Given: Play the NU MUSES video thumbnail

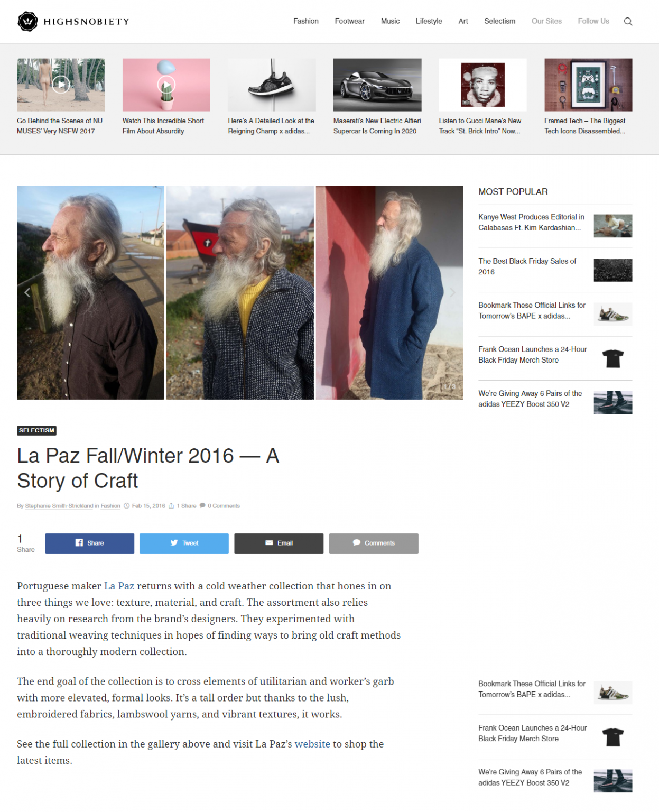Looking at the screenshot, I should pyautogui.click(x=61, y=85).
